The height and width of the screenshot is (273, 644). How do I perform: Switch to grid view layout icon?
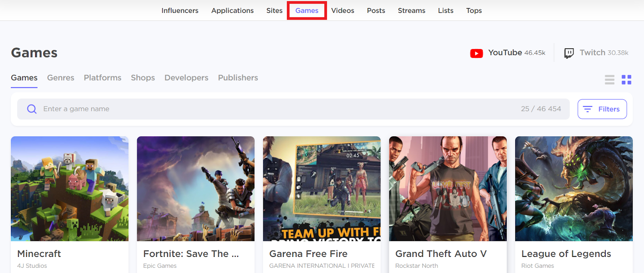[626, 80]
